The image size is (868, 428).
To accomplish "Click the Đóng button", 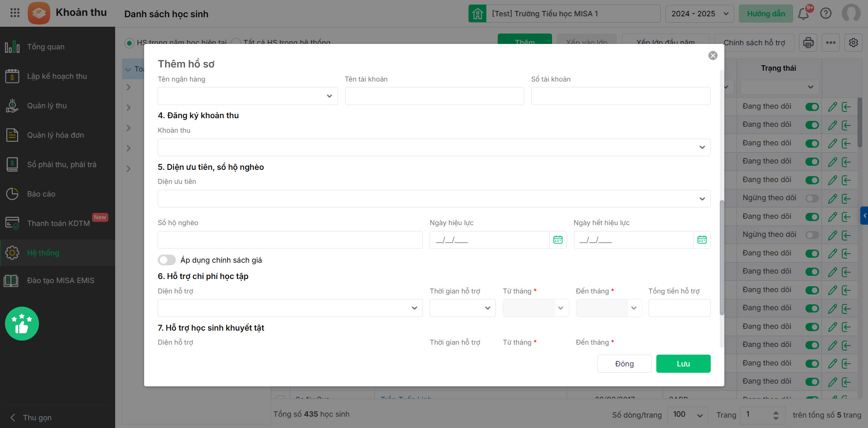I will click(624, 364).
